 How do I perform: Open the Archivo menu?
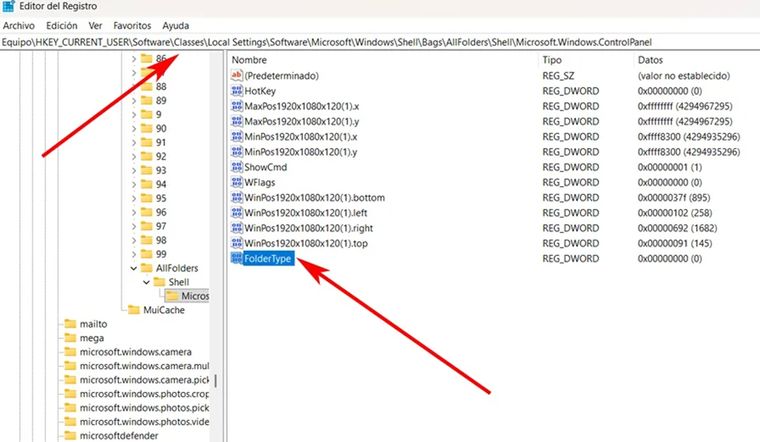tap(19, 25)
